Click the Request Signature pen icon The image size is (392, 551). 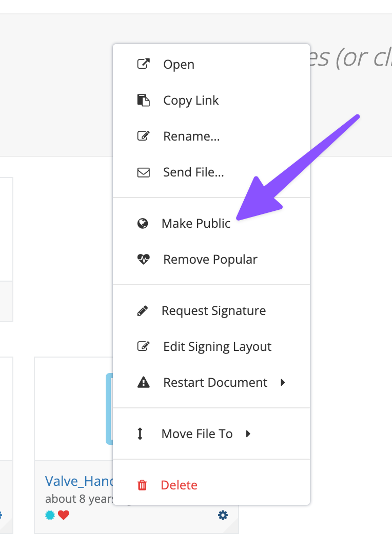tap(143, 311)
